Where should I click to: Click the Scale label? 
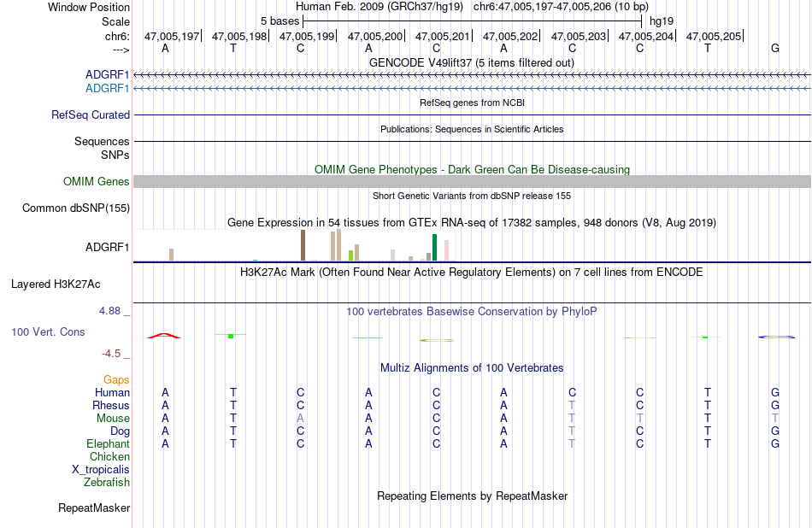coord(115,21)
